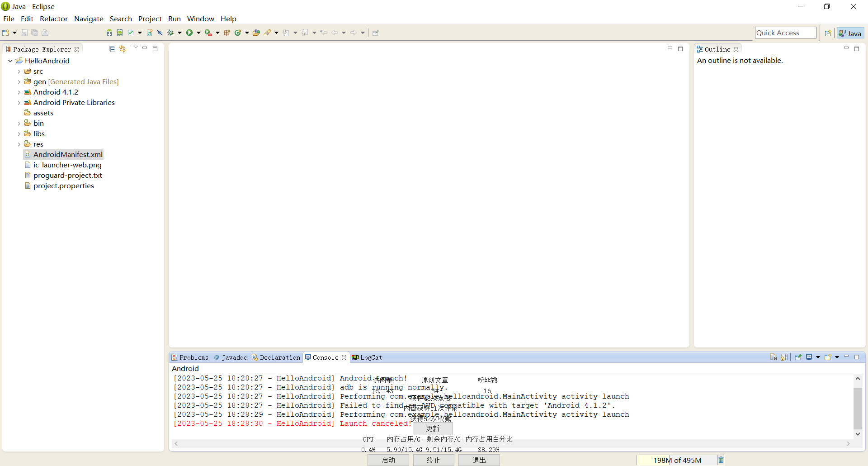Click the 更新 button
Image resolution: width=868 pixels, height=466 pixels.
pos(433,428)
